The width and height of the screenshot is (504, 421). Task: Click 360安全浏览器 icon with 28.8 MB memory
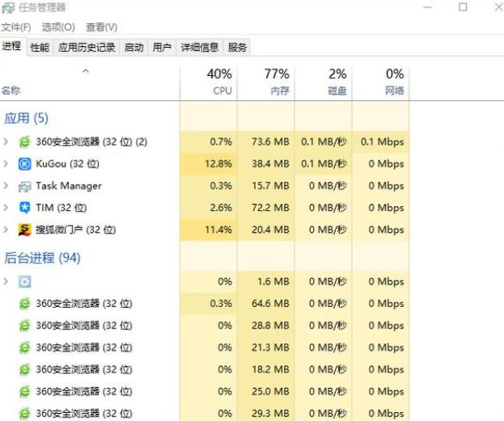click(25, 326)
